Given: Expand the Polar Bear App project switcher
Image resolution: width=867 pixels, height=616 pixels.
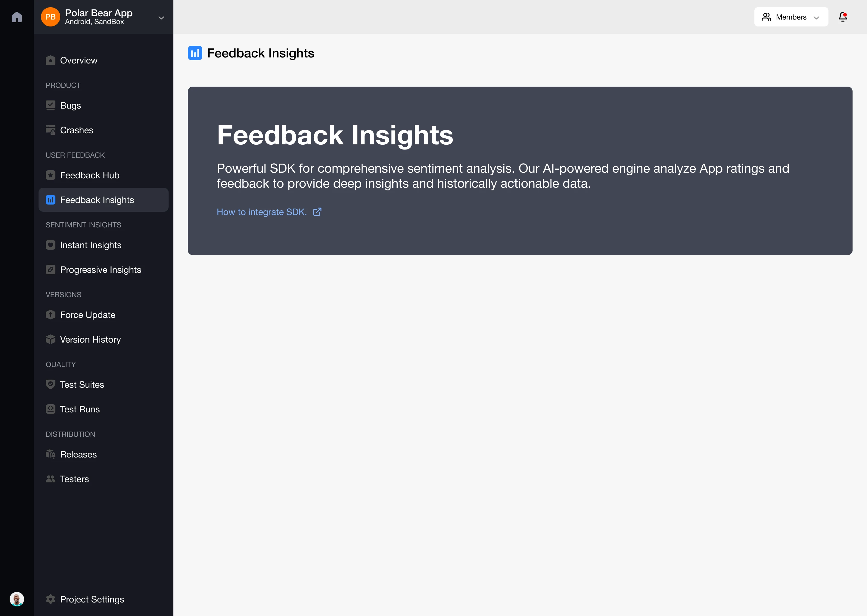Looking at the screenshot, I should click(161, 17).
